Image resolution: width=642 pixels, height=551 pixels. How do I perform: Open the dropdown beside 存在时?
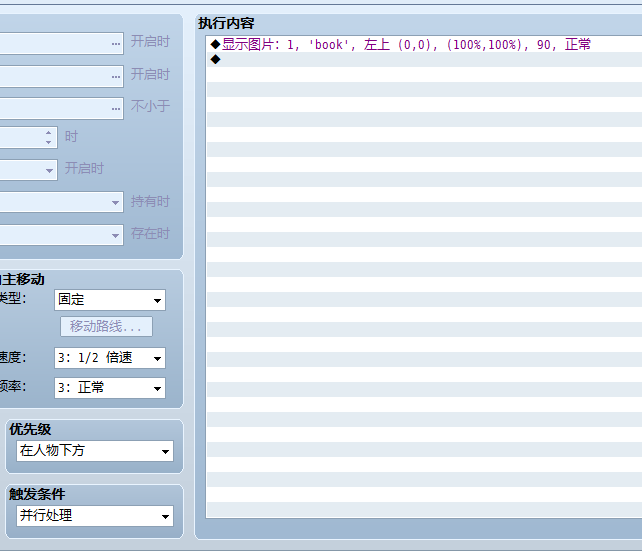point(115,235)
